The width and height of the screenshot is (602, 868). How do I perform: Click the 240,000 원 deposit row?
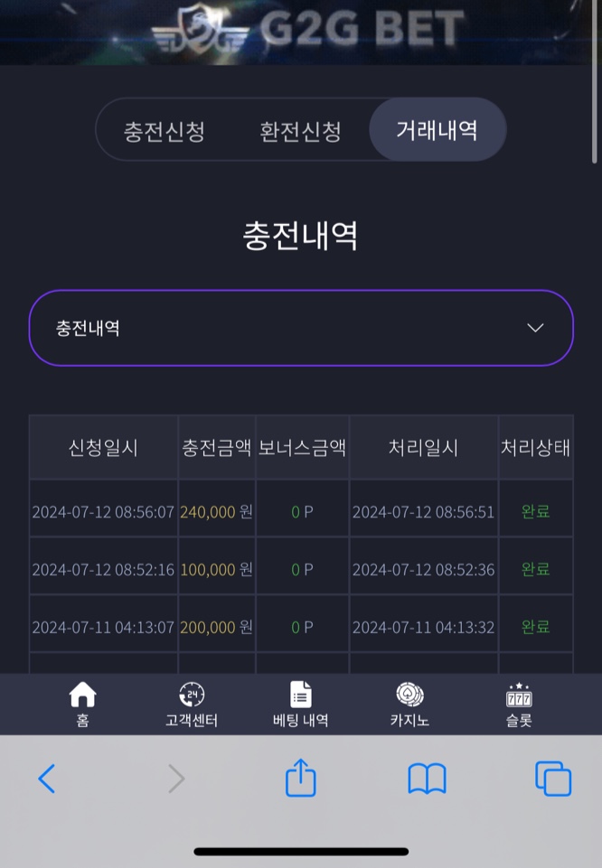tap(301, 511)
